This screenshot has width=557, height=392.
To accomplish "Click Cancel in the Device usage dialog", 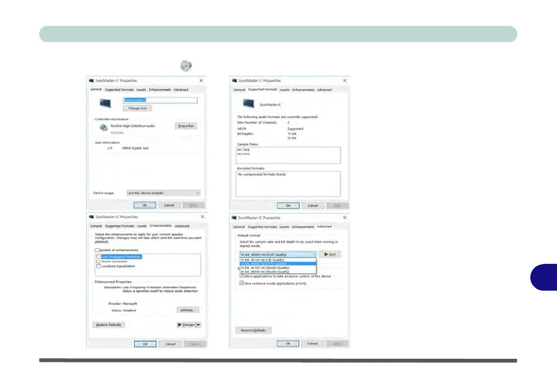I will (169, 205).
